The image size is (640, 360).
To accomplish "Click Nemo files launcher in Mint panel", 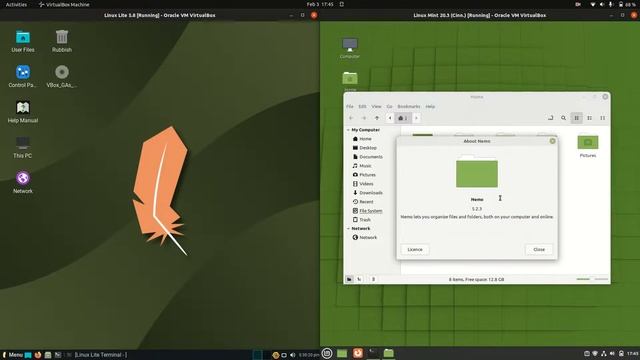I will [x=389, y=353].
